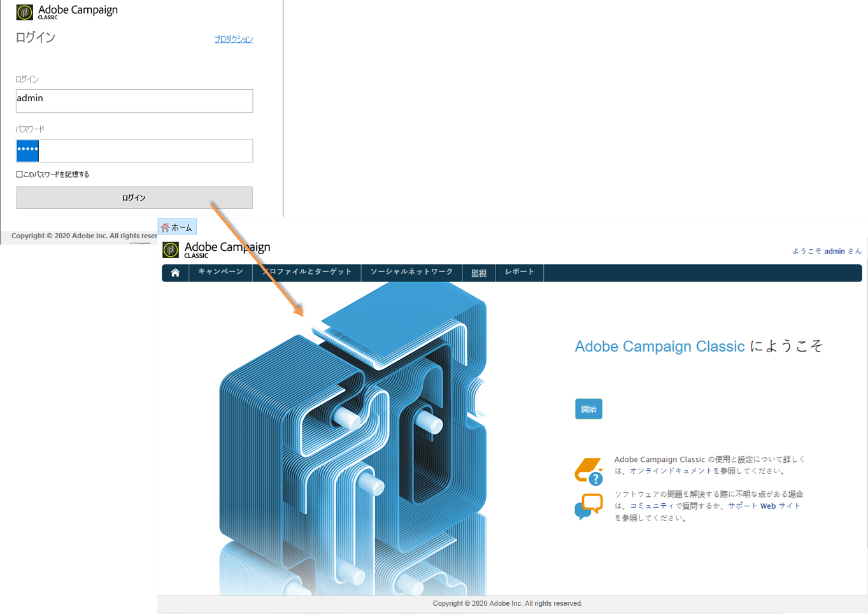The image size is (868, 614).
Task: Focus the パスワード input field
Action: click(134, 151)
